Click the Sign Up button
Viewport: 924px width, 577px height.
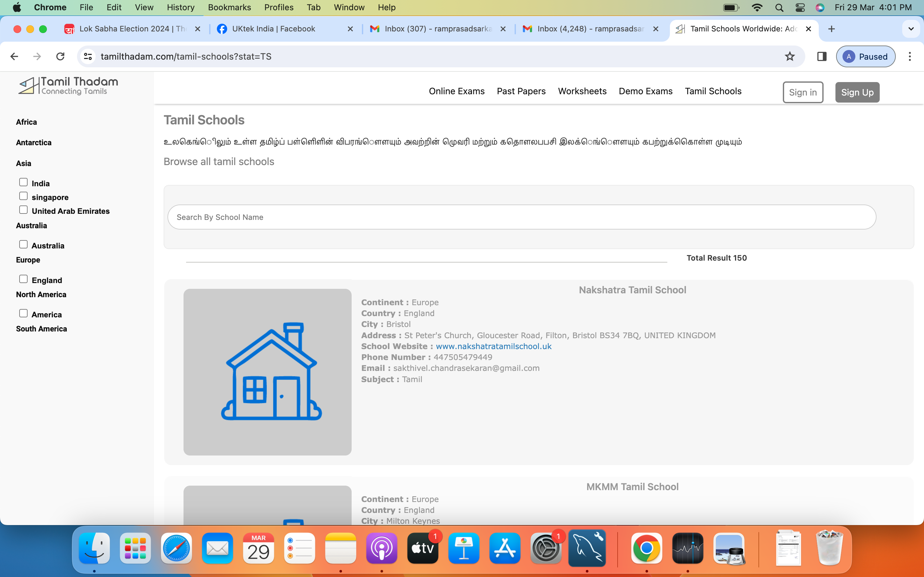[857, 92]
